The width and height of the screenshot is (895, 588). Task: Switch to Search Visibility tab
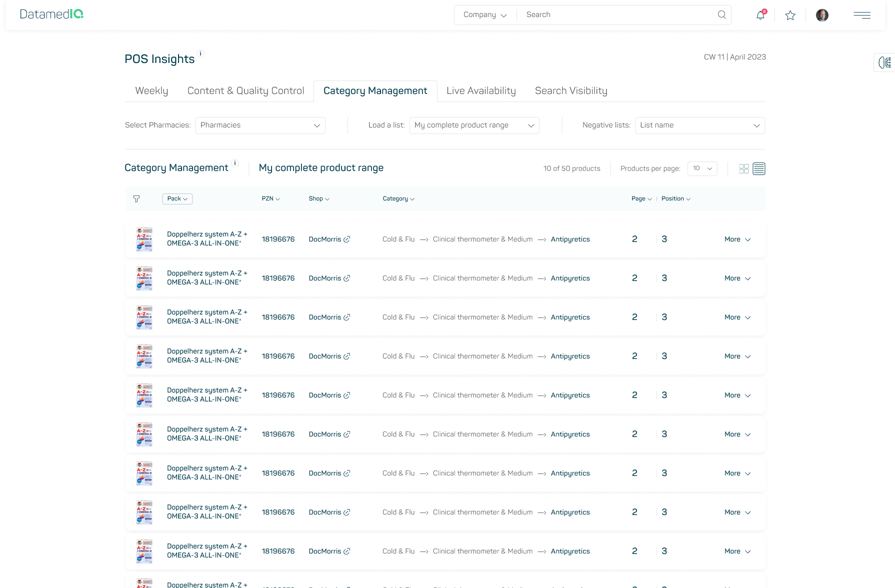tap(571, 91)
